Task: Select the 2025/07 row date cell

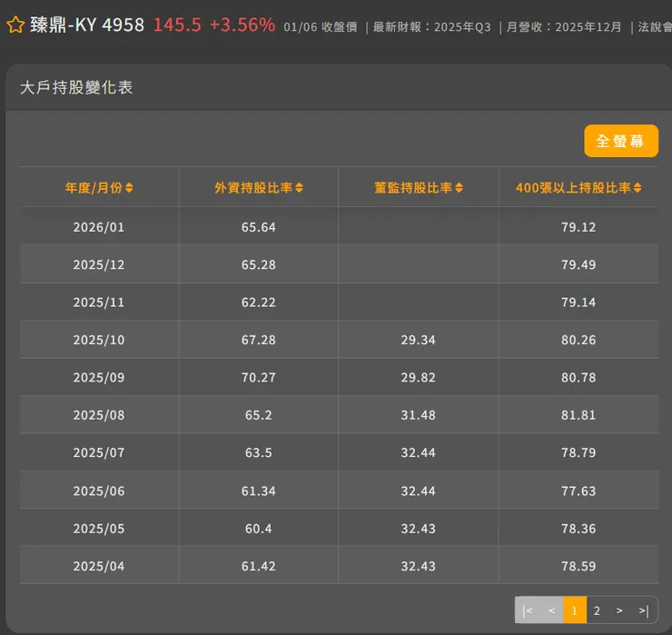Action: (99, 452)
